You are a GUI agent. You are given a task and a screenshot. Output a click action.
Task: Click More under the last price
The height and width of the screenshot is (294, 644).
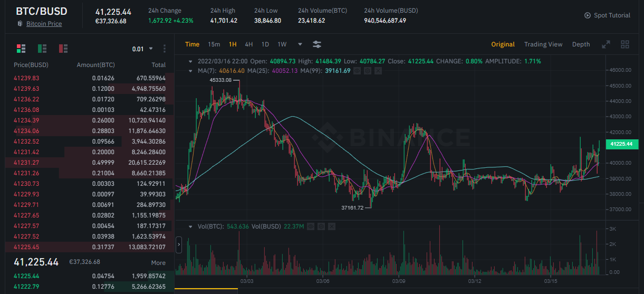[x=158, y=262]
